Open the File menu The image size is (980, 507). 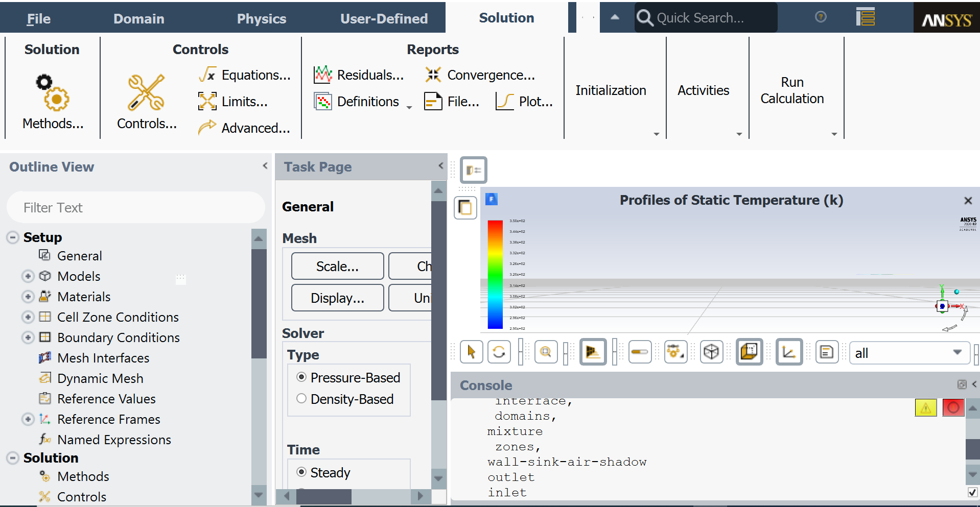(x=38, y=19)
